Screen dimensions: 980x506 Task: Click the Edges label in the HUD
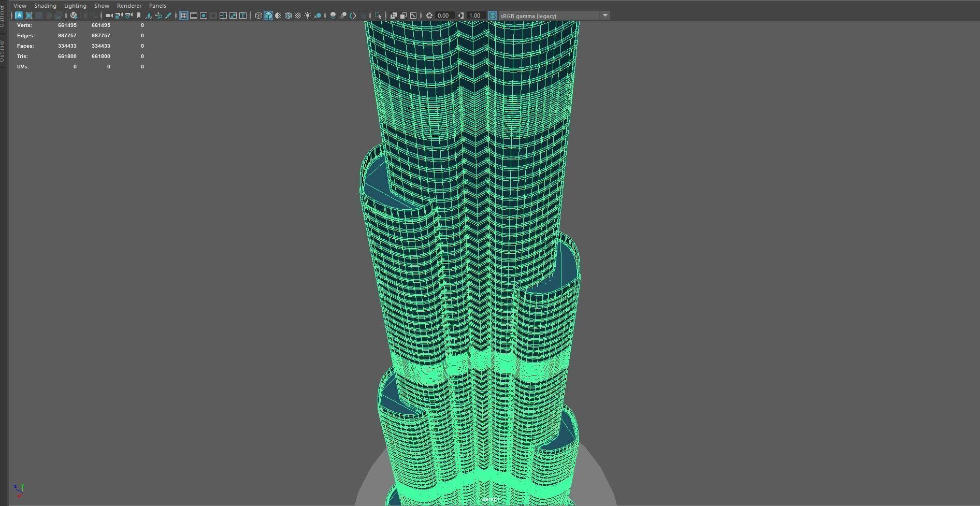click(x=25, y=35)
